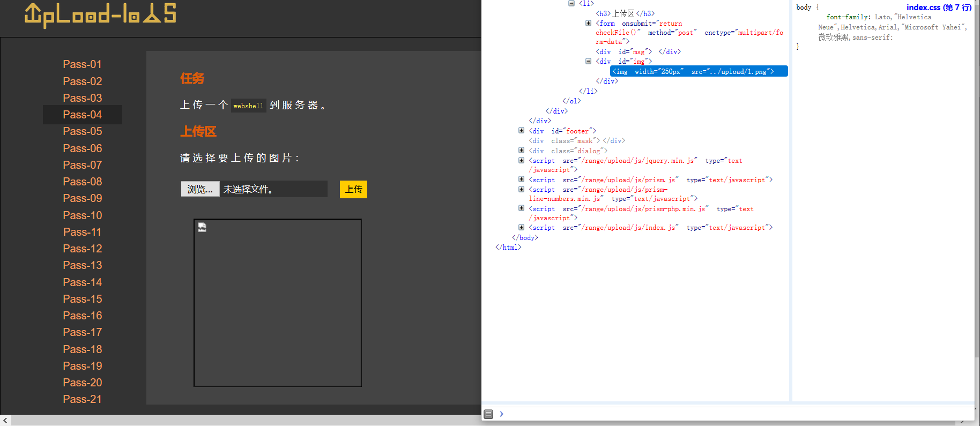Click the font-family property in rules pane
980x426 pixels.
pos(848,17)
